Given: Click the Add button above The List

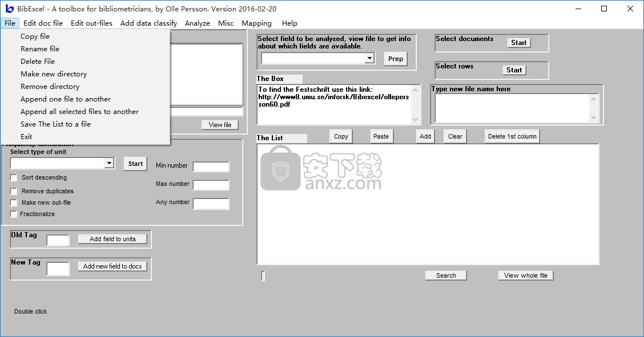Looking at the screenshot, I should coord(425,136).
